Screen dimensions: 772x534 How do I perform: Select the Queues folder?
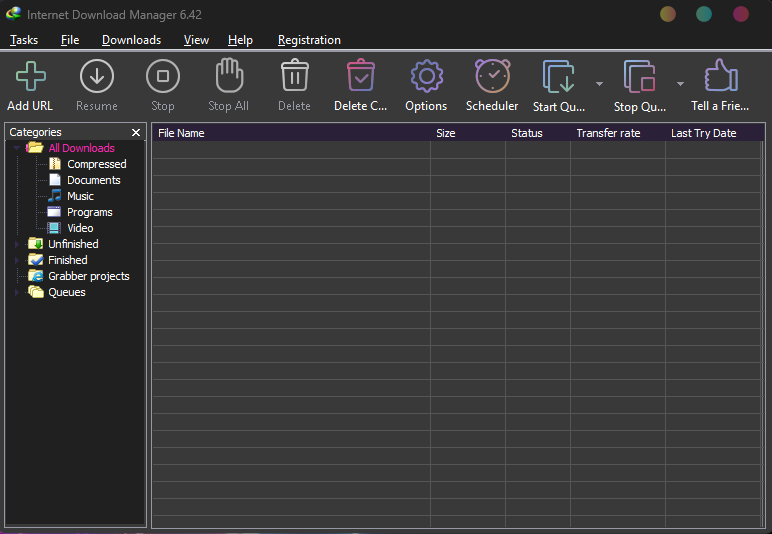coord(66,292)
